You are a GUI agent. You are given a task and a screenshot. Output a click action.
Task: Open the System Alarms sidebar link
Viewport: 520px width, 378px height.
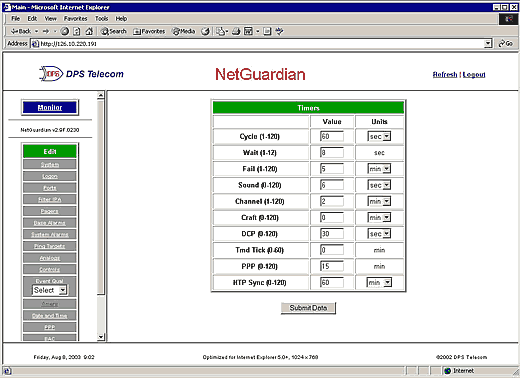[50, 235]
